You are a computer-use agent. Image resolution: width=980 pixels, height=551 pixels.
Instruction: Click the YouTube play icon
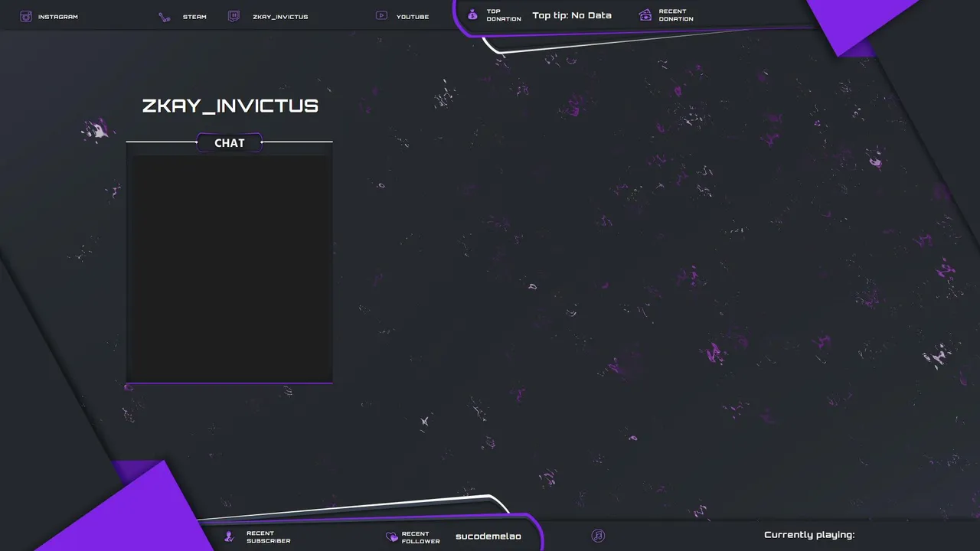(381, 15)
